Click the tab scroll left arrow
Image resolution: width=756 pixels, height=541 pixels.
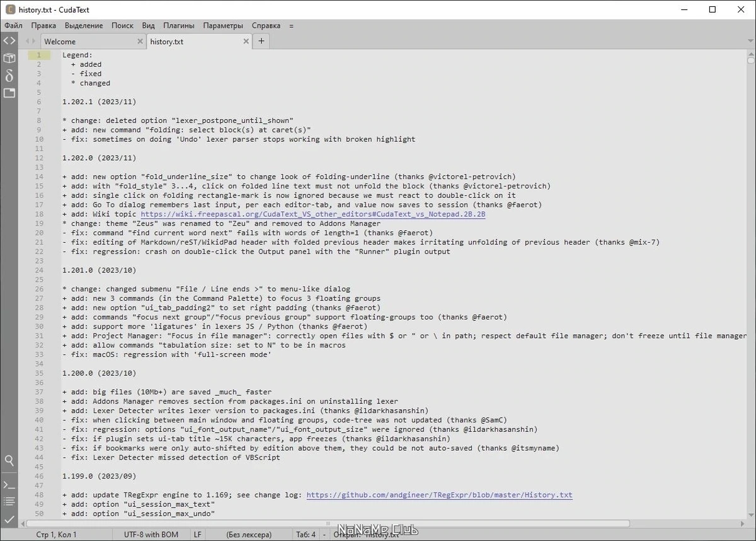[27, 42]
